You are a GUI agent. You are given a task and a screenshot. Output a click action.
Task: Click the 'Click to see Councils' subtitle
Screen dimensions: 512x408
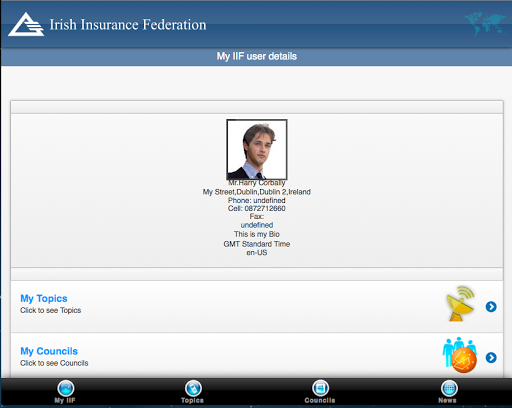[x=54, y=363]
